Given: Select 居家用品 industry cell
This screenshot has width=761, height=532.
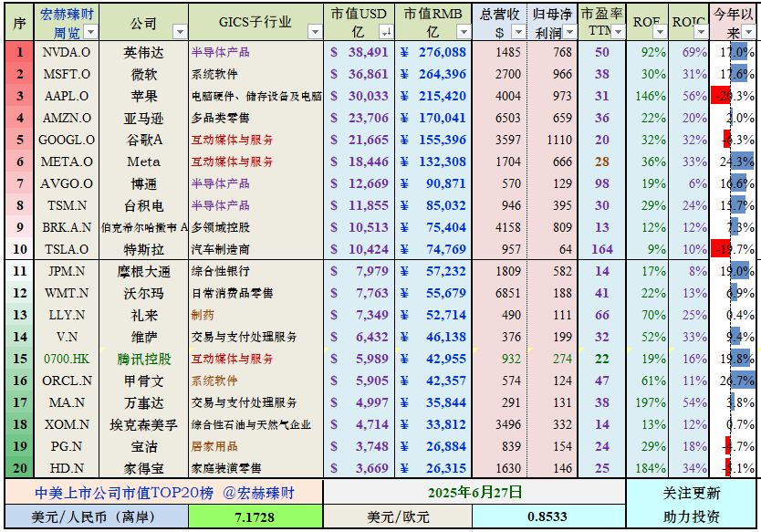Looking at the screenshot, I should [255, 446].
